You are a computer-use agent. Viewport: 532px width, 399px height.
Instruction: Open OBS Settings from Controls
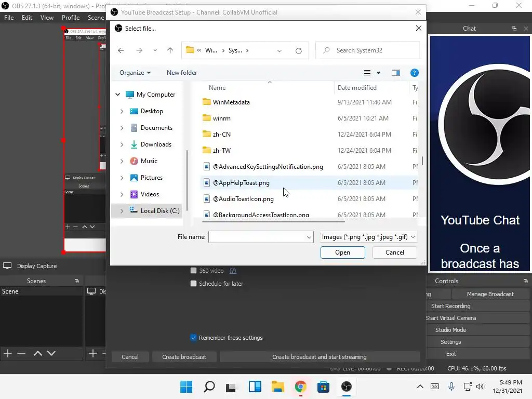click(x=450, y=342)
